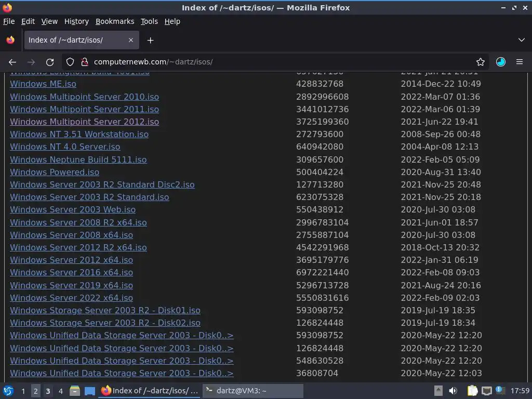Click the file size 2755887104
The height and width of the screenshot is (399, 532).
point(322,235)
